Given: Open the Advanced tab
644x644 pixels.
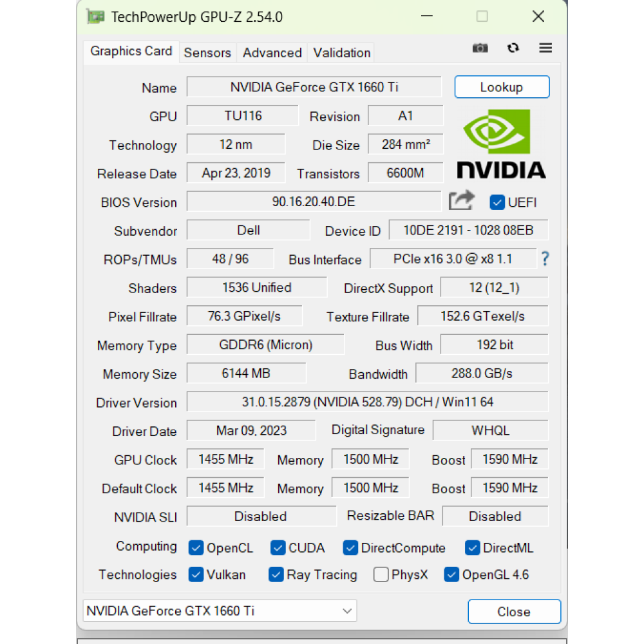Looking at the screenshot, I should 272,53.
